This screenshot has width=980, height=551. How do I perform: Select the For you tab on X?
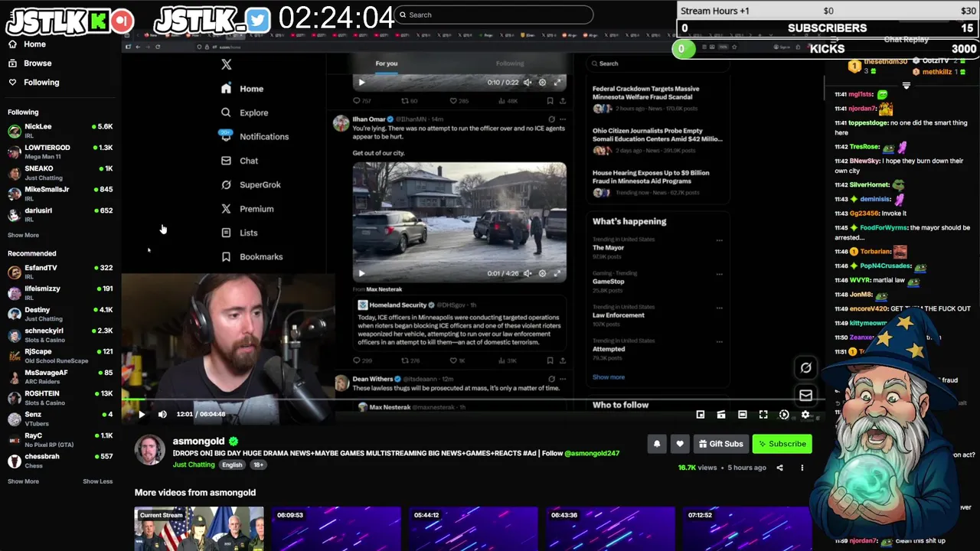(x=387, y=64)
